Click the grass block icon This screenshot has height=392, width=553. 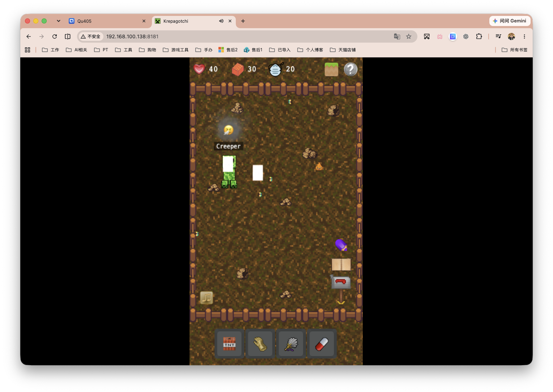331,69
